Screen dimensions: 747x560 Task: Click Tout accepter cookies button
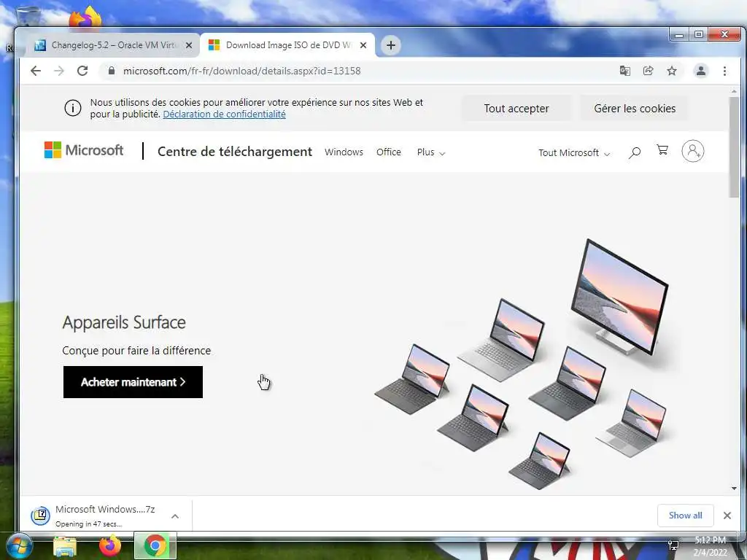pyautogui.click(x=516, y=109)
